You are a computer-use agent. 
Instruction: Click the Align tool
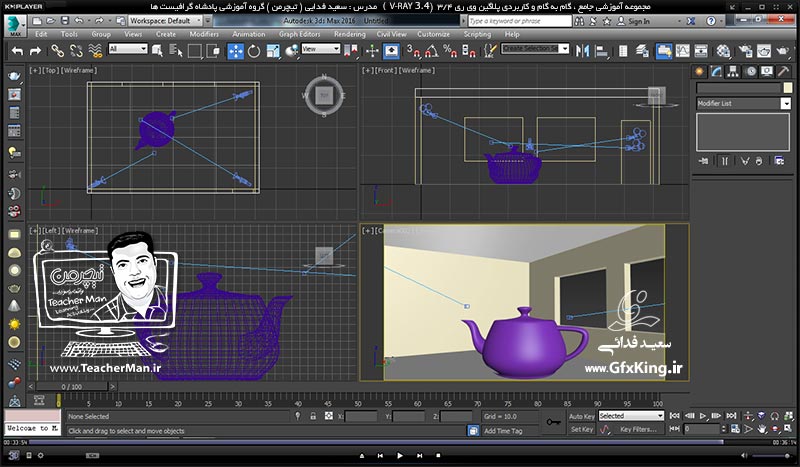pyautogui.click(x=602, y=51)
